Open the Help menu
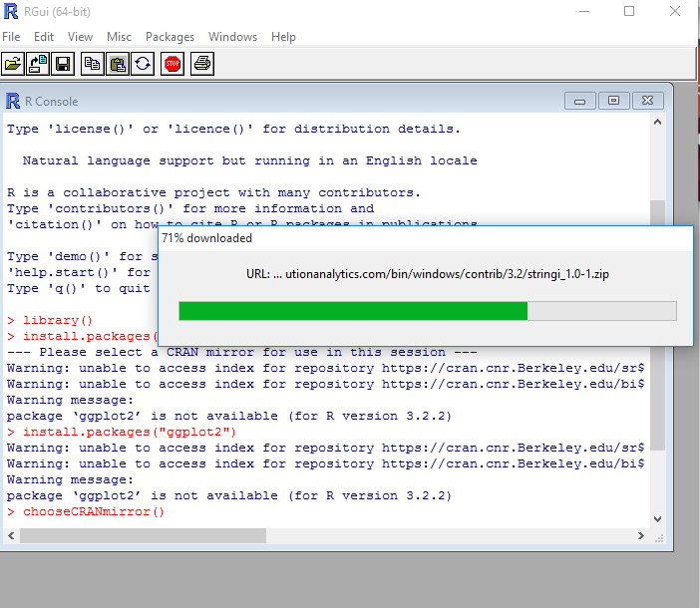This screenshot has width=700, height=608. coord(283,37)
